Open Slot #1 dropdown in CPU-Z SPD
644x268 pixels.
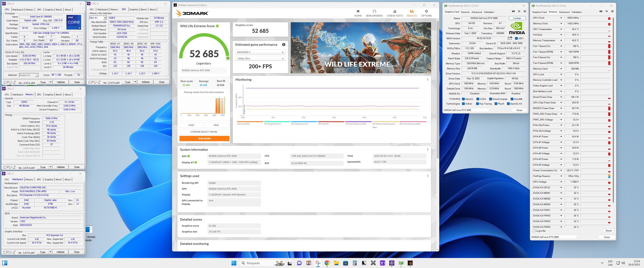(x=98, y=18)
